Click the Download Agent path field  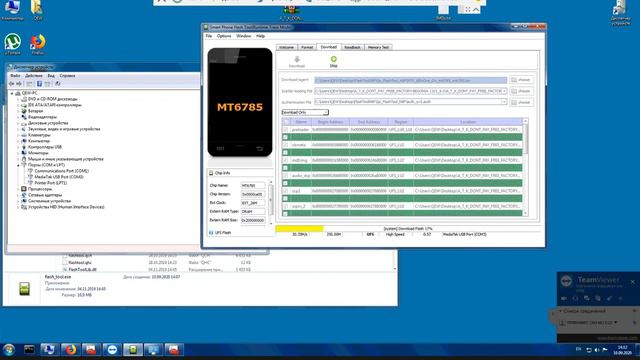coord(410,80)
